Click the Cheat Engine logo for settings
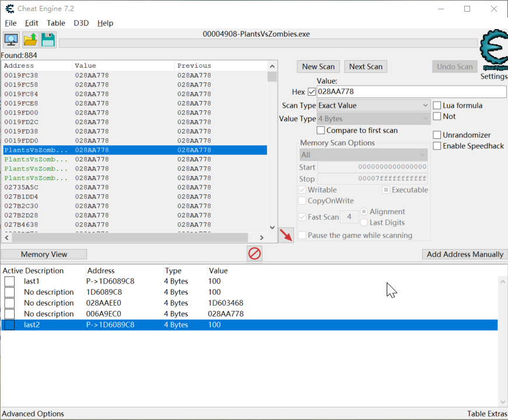Screen dimensions: 508x420 tap(493, 49)
